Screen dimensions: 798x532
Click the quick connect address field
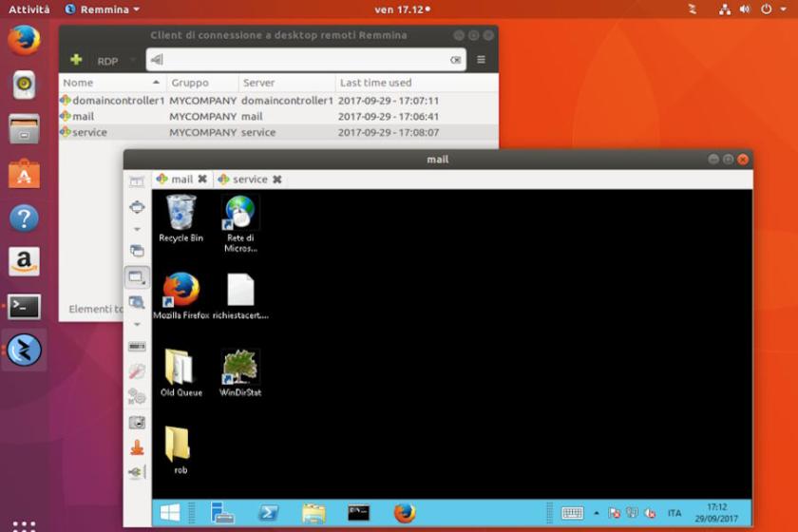pyautogui.click(x=305, y=60)
